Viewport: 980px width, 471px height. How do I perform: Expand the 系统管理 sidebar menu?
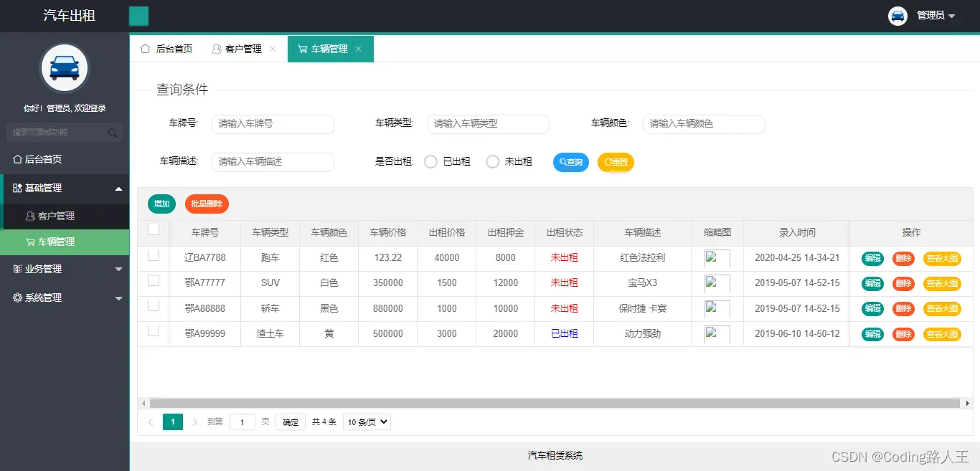point(65,298)
